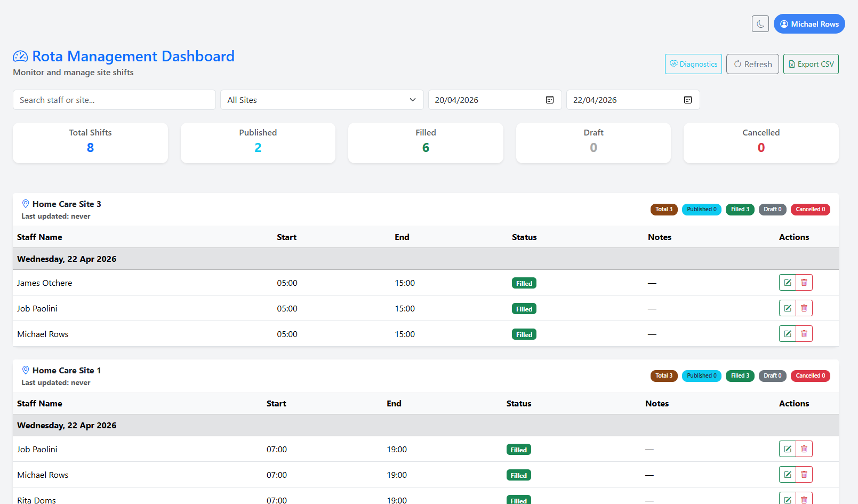Click Draft 0 badge for Home Care Site 3
The height and width of the screenshot is (504, 858).
point(773,210)
